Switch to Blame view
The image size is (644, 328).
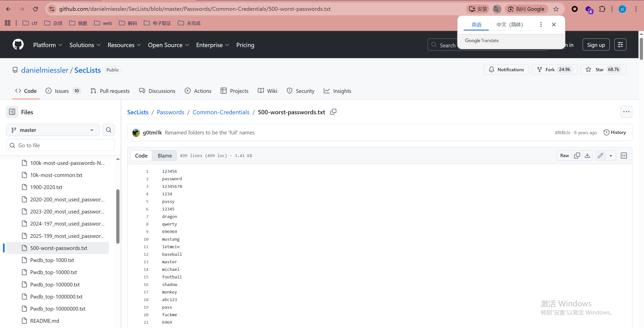pyautogui.click(x=165, y=156)
